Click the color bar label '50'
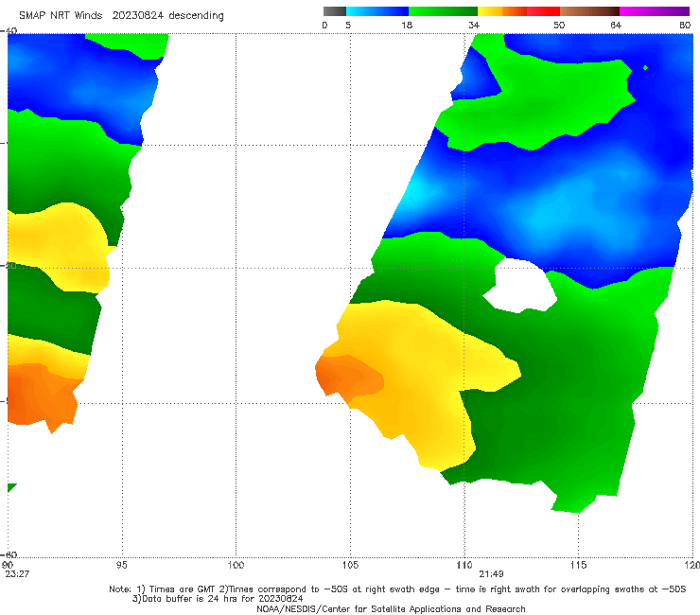 559,26
